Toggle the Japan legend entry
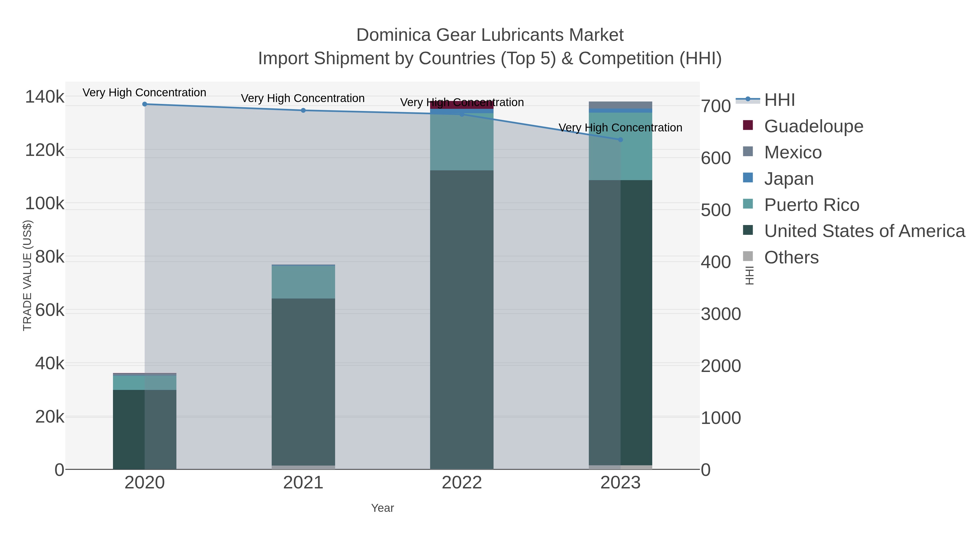 tap(778, 179)
